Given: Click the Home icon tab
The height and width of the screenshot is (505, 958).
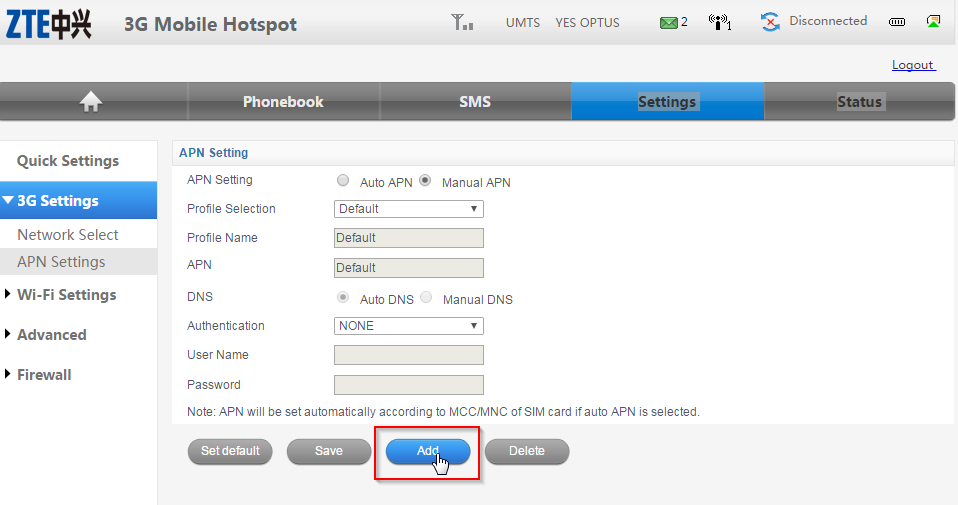Looking at the screenshot, I should pos(92,101).
